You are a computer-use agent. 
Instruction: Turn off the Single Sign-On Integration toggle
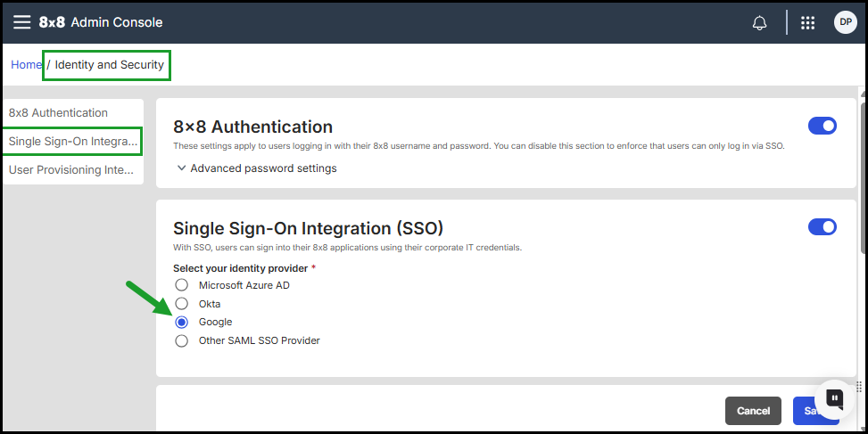(822, 227)
